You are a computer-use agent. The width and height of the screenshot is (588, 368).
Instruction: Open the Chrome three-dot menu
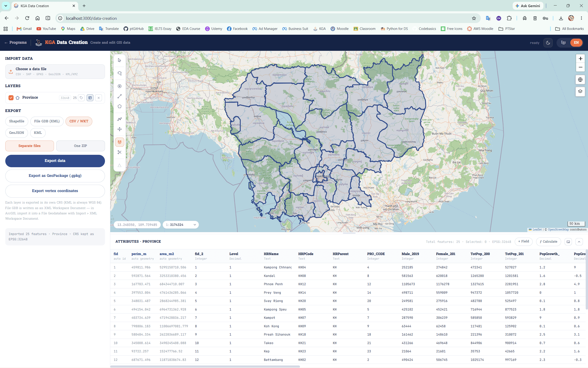pyautogui.click(x=581, y=18)
